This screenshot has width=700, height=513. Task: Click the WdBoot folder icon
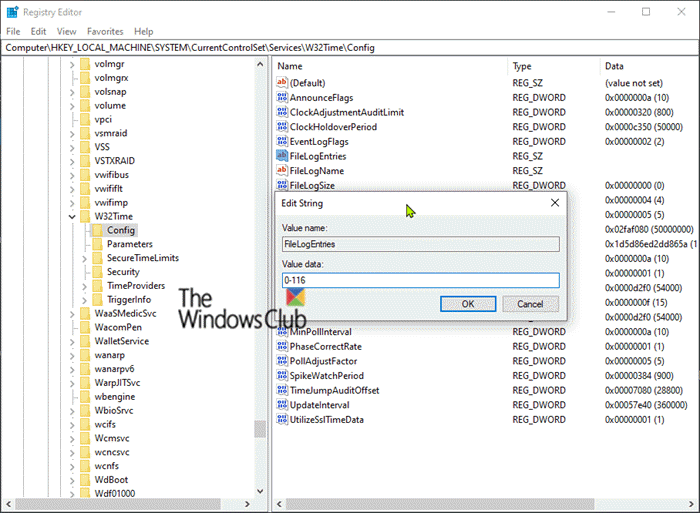[85, 479]
